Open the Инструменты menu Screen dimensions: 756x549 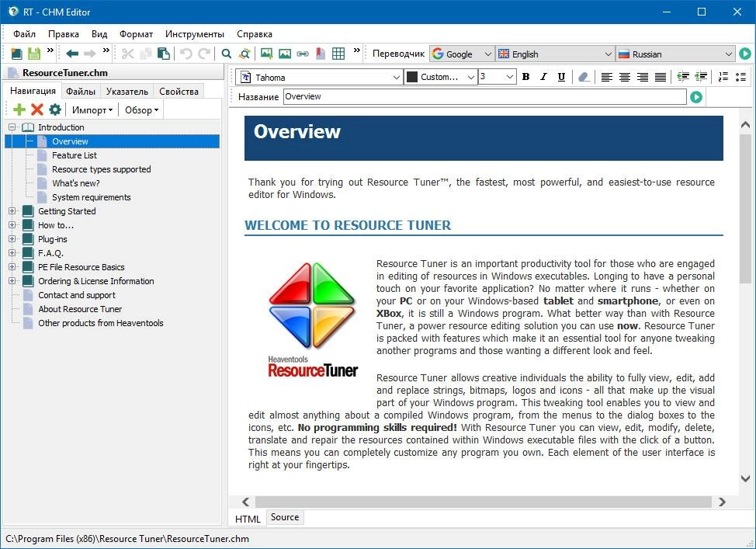pyautogui.click(x=194, y=34)
